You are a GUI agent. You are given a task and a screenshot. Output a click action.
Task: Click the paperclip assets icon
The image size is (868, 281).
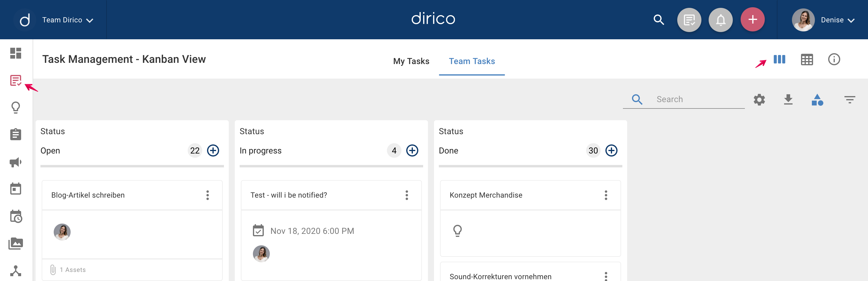pyautogui.click(x=53, y=270)
